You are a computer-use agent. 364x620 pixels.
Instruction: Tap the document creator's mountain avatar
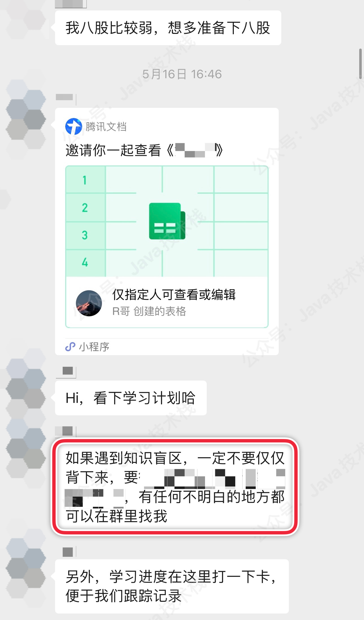(89, 303)
